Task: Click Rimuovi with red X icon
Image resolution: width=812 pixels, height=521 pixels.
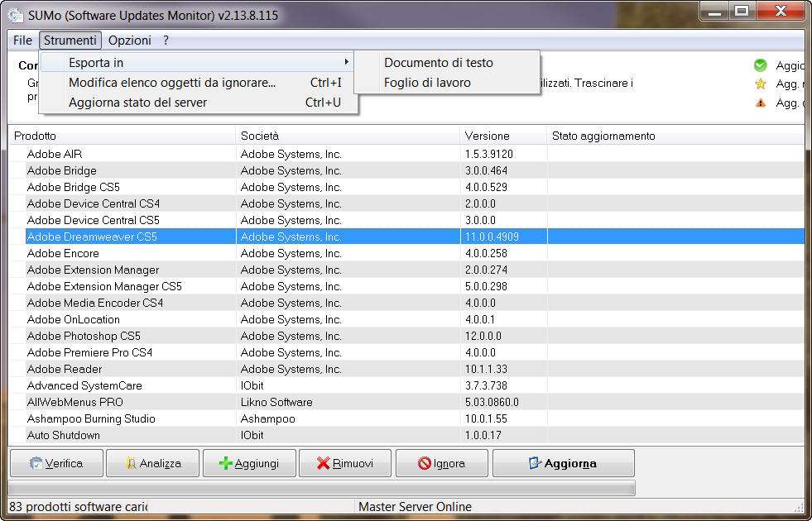Action: coord(344,464)
